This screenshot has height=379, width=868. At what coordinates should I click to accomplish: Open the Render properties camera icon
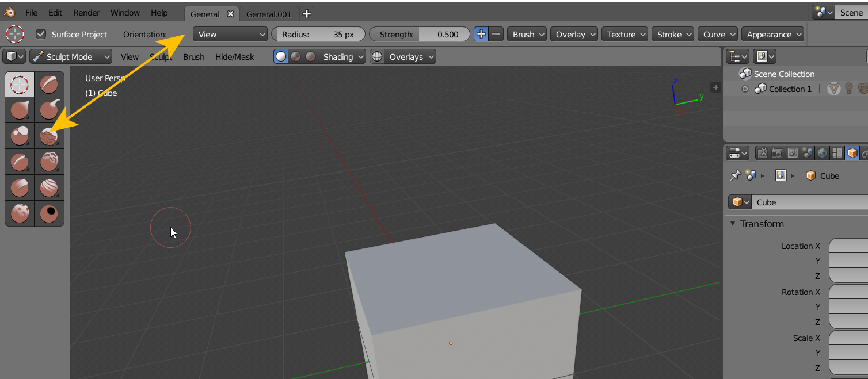[x=777, y=153]
